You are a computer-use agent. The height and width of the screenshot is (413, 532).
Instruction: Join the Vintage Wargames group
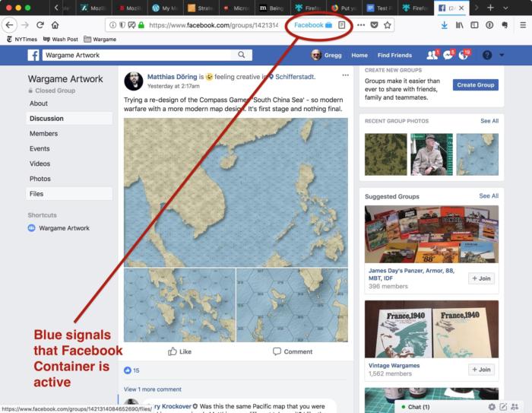pyautogui.click(x=481, y=370)
